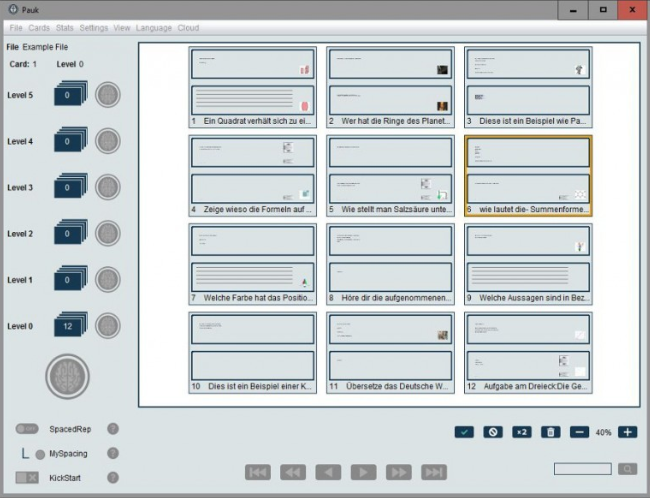Screen dimensions: 650x498
Task: Select card 10 Dies ist ein Beispiel
Action: coord(252,352)
